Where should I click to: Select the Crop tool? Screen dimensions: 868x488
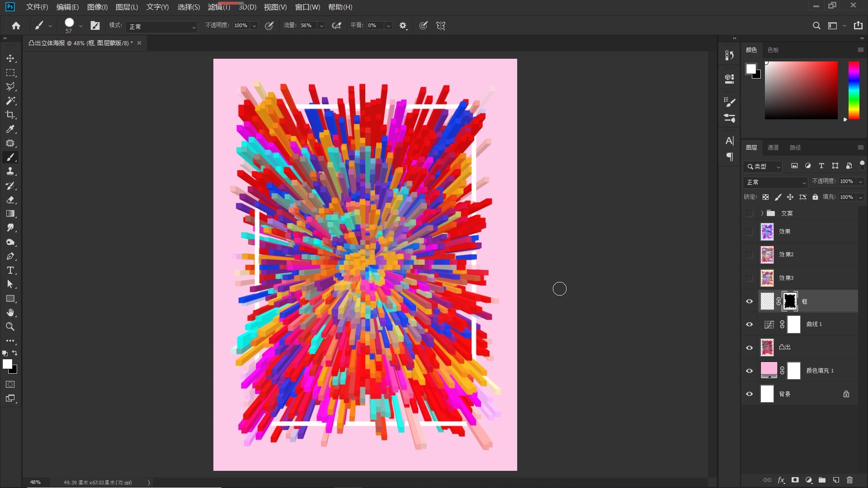click(x=10, y=115)
